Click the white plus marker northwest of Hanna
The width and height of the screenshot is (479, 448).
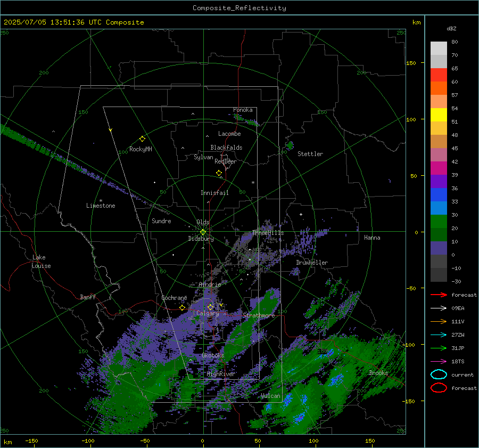[x=301, y=214]
